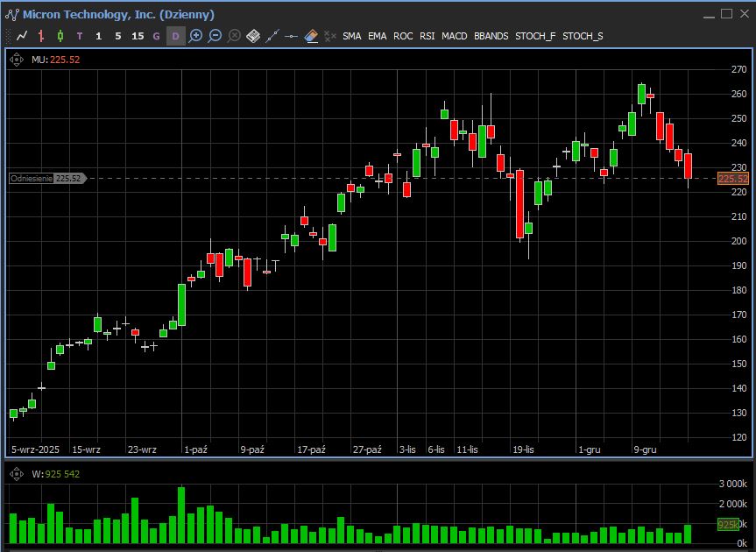Pick the trend line drawing tool

(272, 36)
